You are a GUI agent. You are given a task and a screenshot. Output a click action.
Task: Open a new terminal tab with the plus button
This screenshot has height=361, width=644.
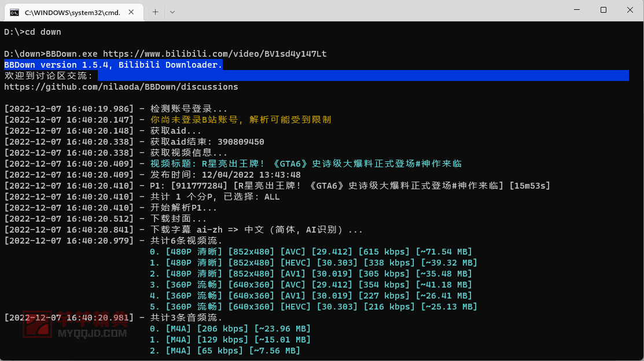tap(155, 12)
